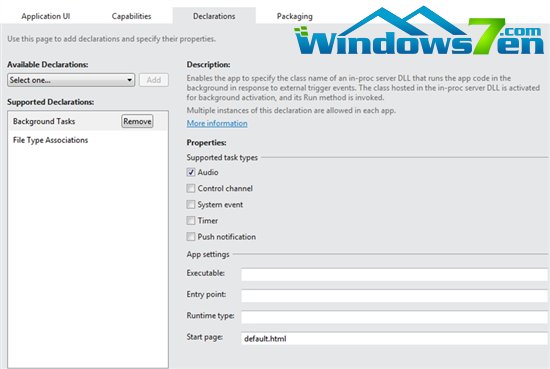The height and width of the screenshot is (369, 550).
Task: Uncheck the Audio task type
Action: (x=191, y=172)
